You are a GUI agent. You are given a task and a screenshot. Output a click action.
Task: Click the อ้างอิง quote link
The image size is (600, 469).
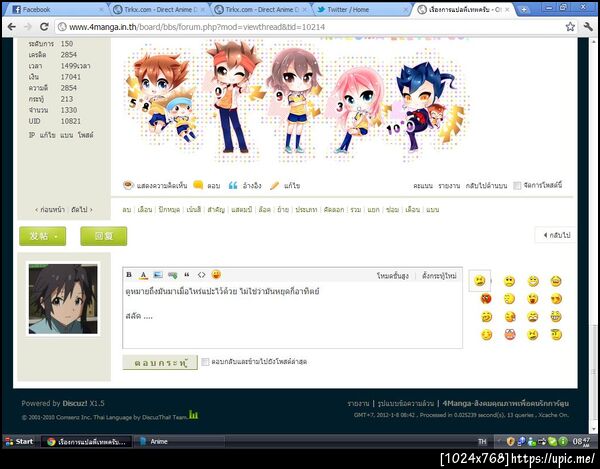(252, 186)
